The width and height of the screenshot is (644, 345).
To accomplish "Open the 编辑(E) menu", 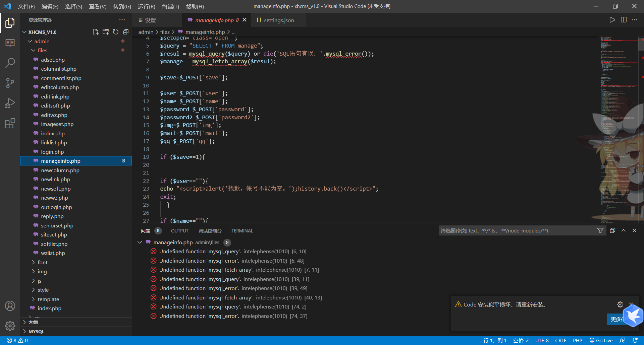I will pyautogui.click(x=50, y=6).
